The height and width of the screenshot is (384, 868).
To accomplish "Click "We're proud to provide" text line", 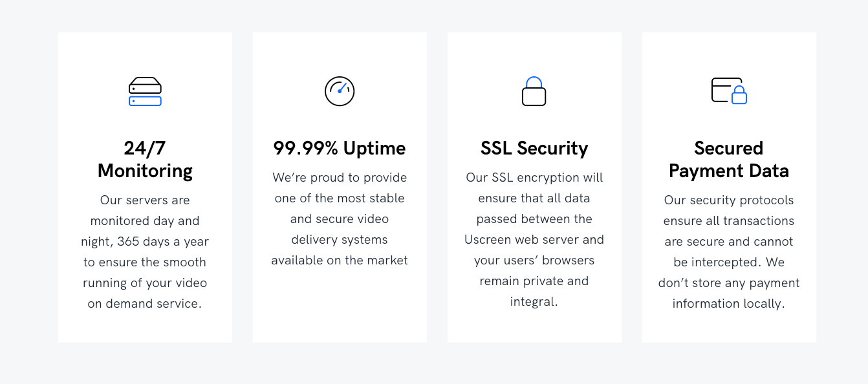I will [340, 178].
